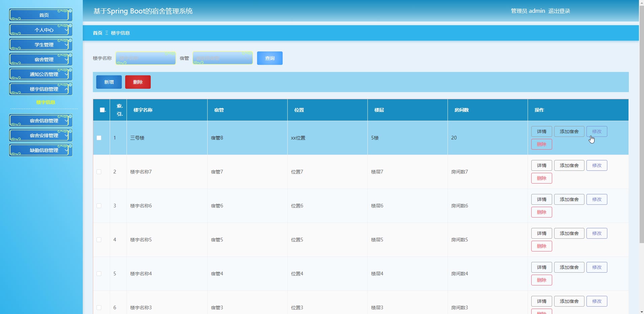Expand the 宿舍管理 sidebar menu
This screenshot has width=644, height=314.
coord(41,60)
